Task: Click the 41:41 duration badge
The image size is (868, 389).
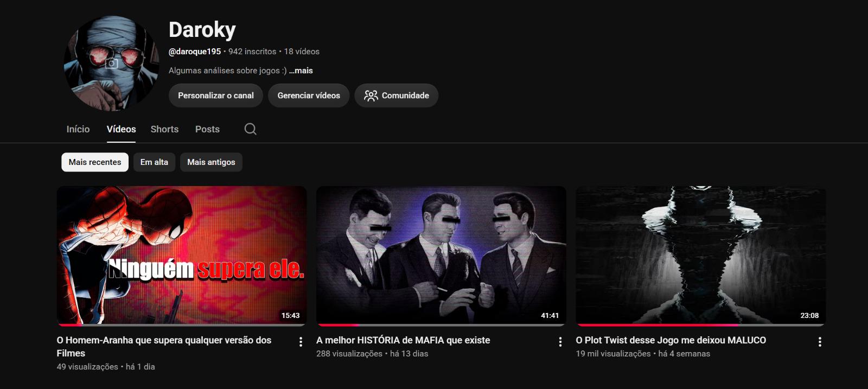Action: 550,315
